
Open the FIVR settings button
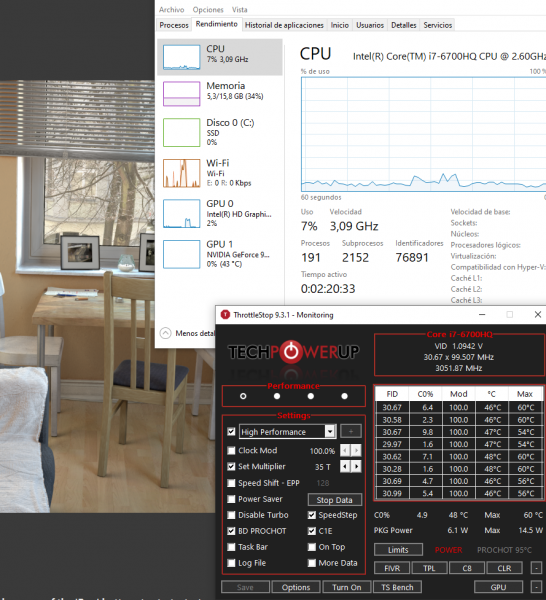[x=392, y=568]
